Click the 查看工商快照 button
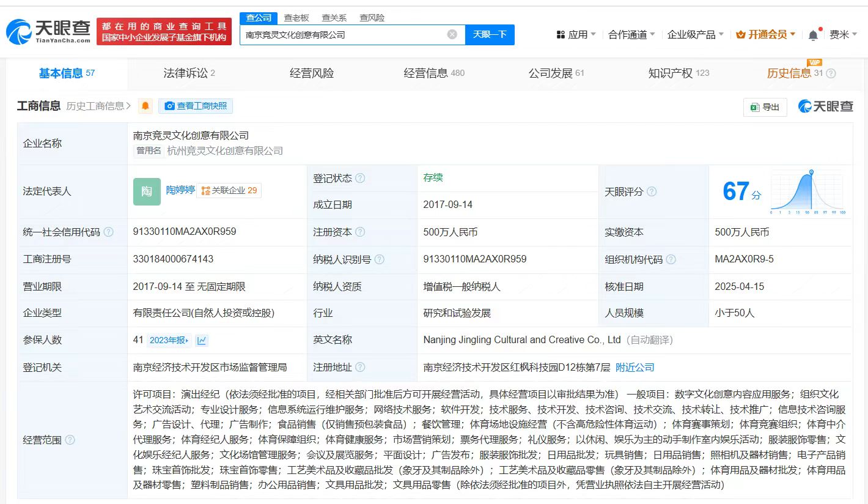The width and height of the screenshot is (868, 504). [196, 106]
